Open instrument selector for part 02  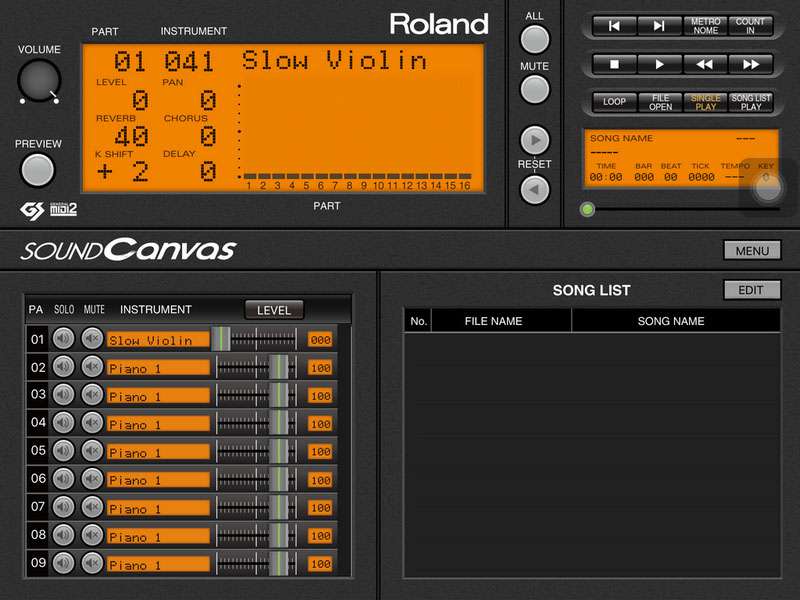pos(158,368)
